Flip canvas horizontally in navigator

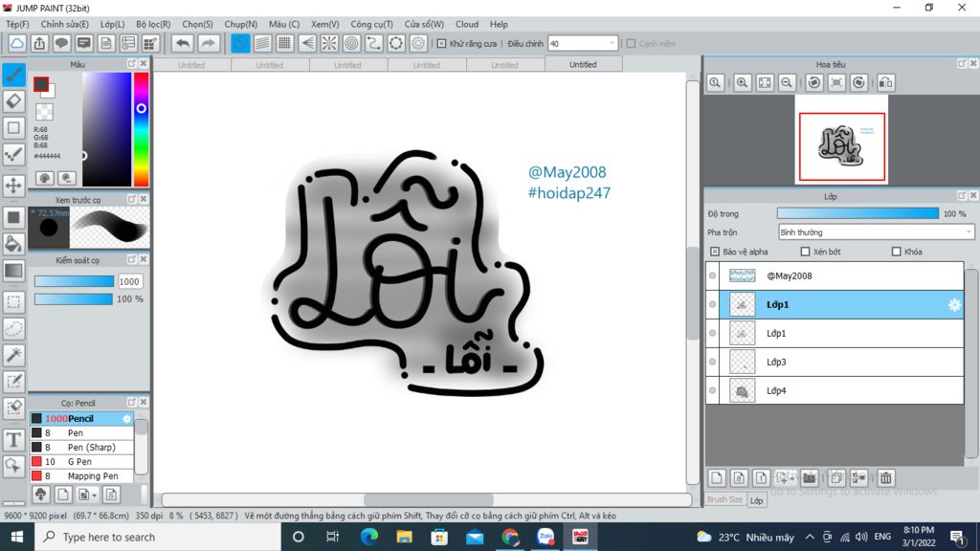(885, 82)
